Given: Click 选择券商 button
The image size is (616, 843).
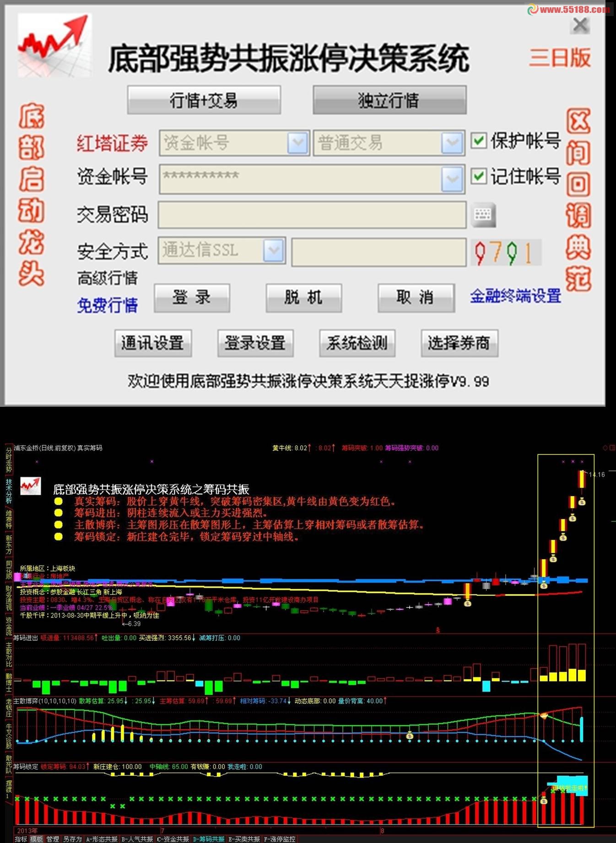Looking at the screenshot, I should coord(459,343).
